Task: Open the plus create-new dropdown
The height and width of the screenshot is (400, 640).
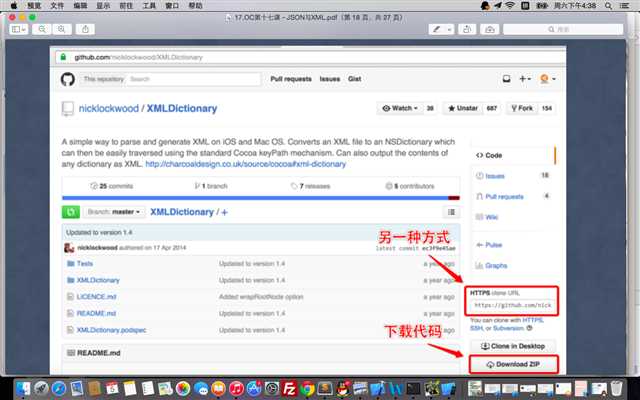Action: pyautogui.click(x=524, y=79)
